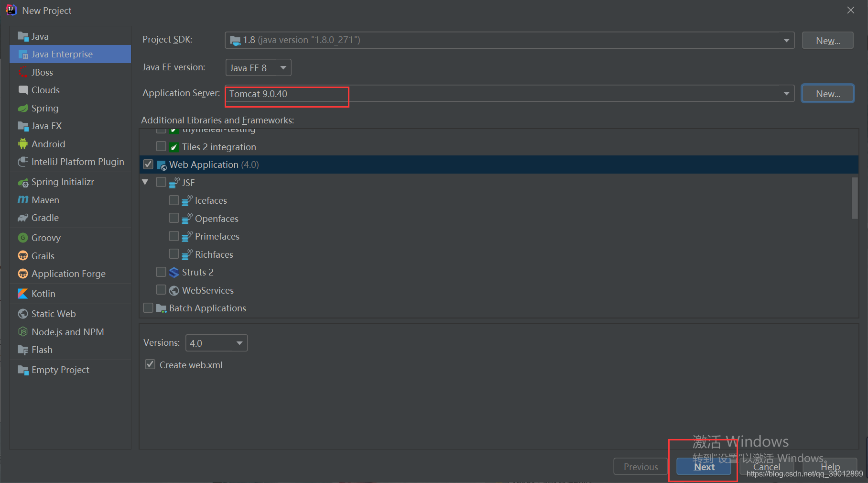Click the Static Web globe icon
Viewport: 868px width, 483px height.
point(23,314)
